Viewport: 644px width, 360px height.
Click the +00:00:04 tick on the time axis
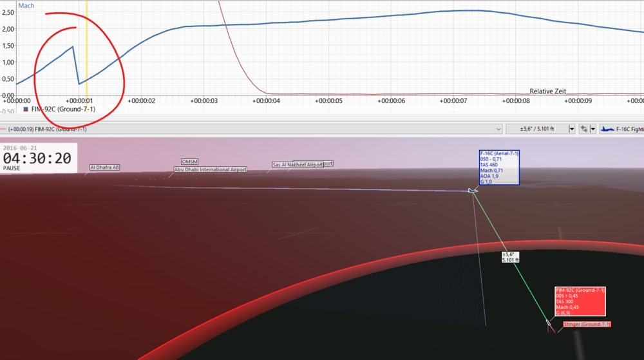click(x=266, y=100)
